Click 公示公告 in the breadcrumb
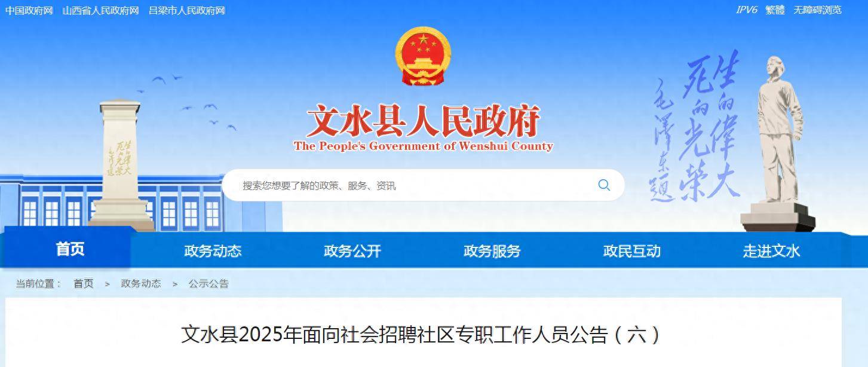Screen dimensions: 868x367 tap(208, 284)
